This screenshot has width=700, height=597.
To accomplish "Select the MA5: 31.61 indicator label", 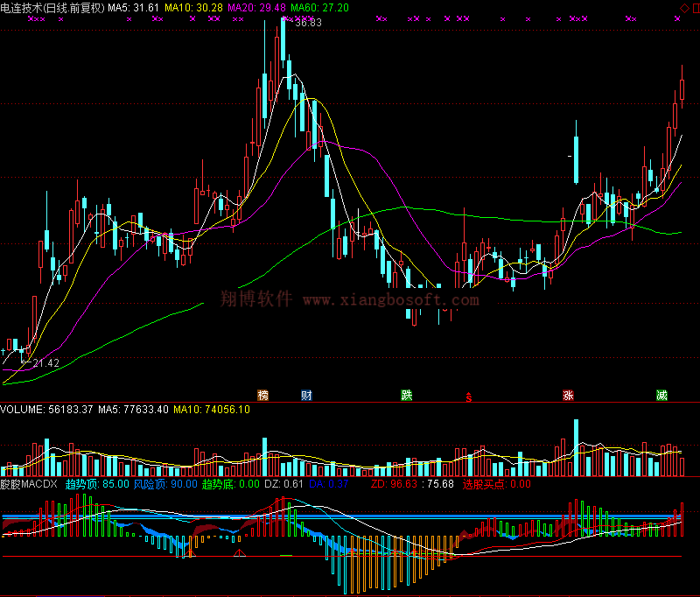I will click(x=134, y=8).
